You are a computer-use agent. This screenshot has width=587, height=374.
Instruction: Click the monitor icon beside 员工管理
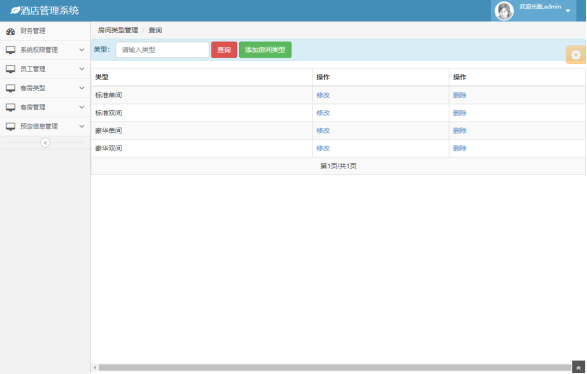(10, 69)
